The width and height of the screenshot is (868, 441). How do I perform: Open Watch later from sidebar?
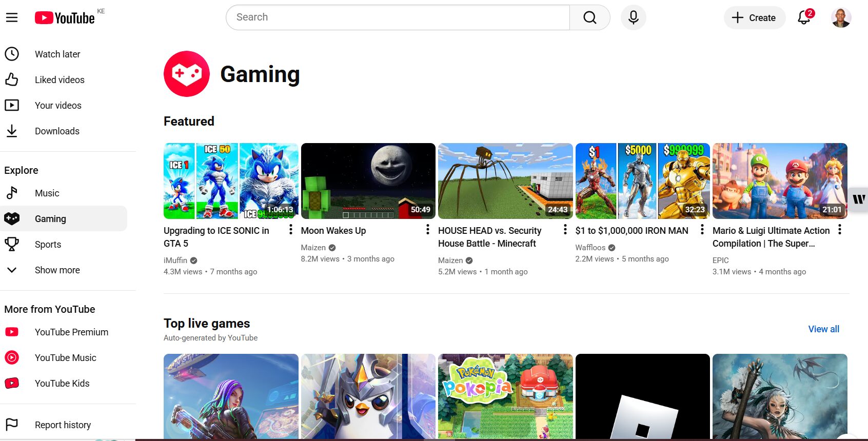(57, 54)
